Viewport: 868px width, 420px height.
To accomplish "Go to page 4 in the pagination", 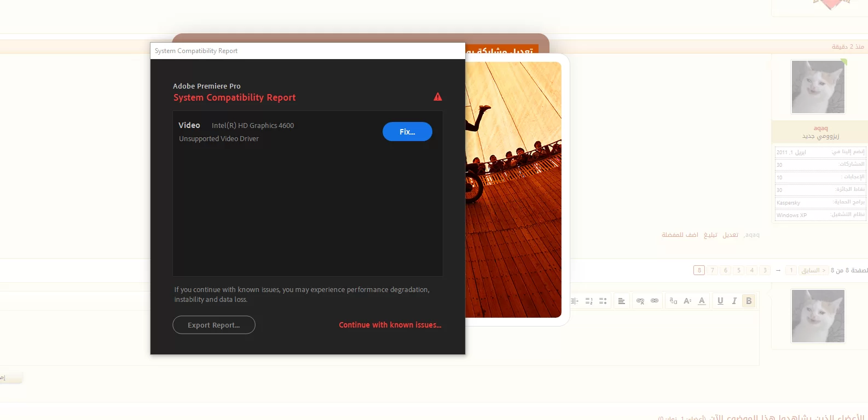I will click(752, 270).
